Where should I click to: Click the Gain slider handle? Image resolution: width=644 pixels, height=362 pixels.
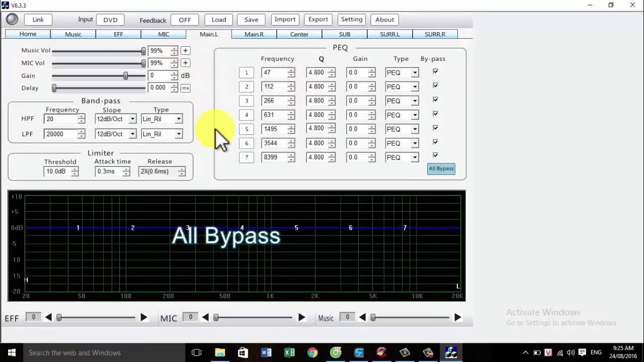coord(126,75)
